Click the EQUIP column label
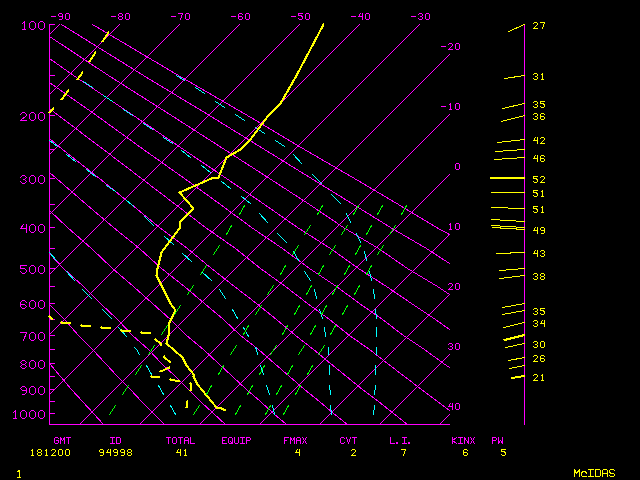The image size is (640, 480). pos(236,440)
